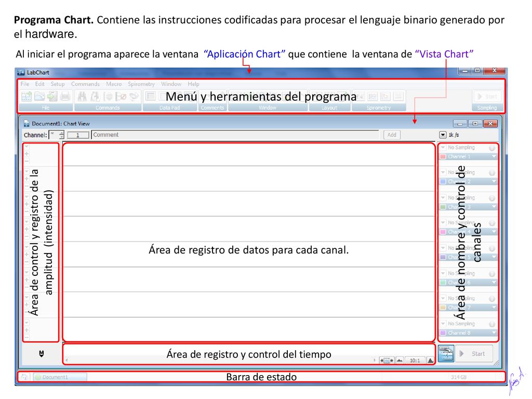Click the horizontal compression arrows icon

(x=387, y=361)
